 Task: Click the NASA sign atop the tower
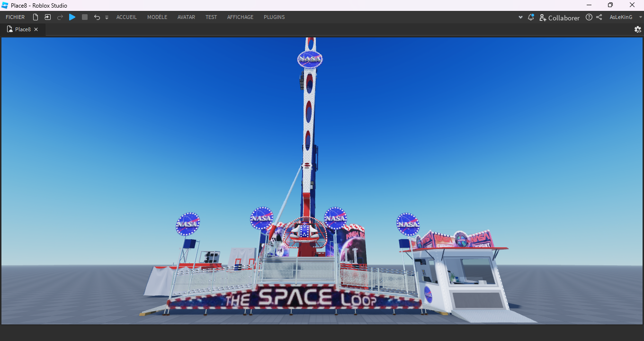click(x=310, y=59)
